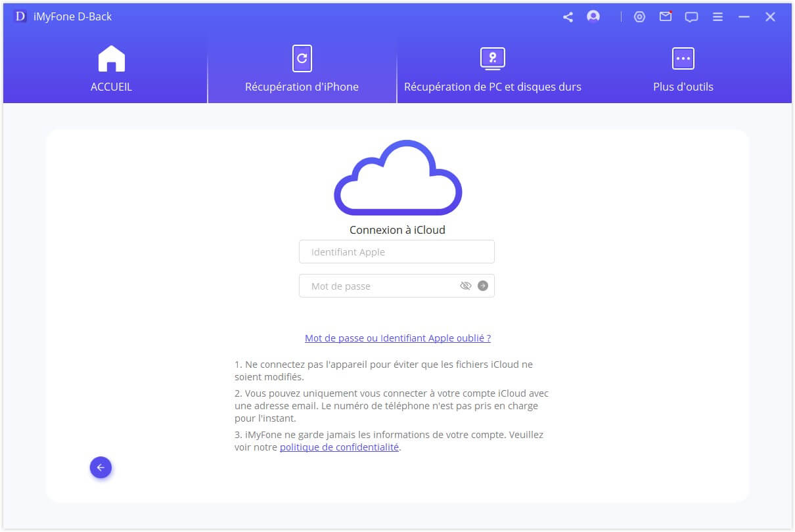
Task: Open the PC and hard drives recovery icon
Action: coord(492,58)
